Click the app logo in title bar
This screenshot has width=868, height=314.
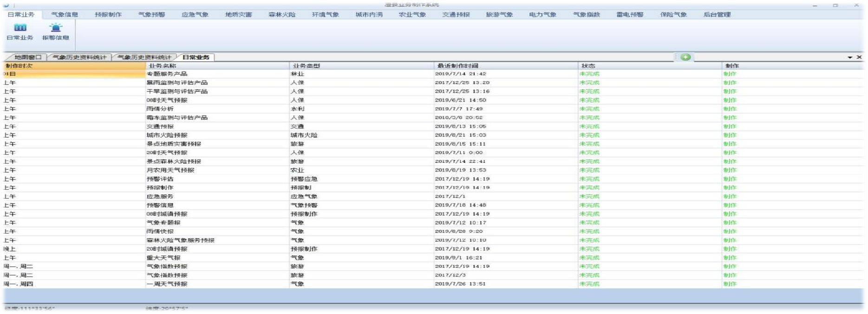(6, 5)
